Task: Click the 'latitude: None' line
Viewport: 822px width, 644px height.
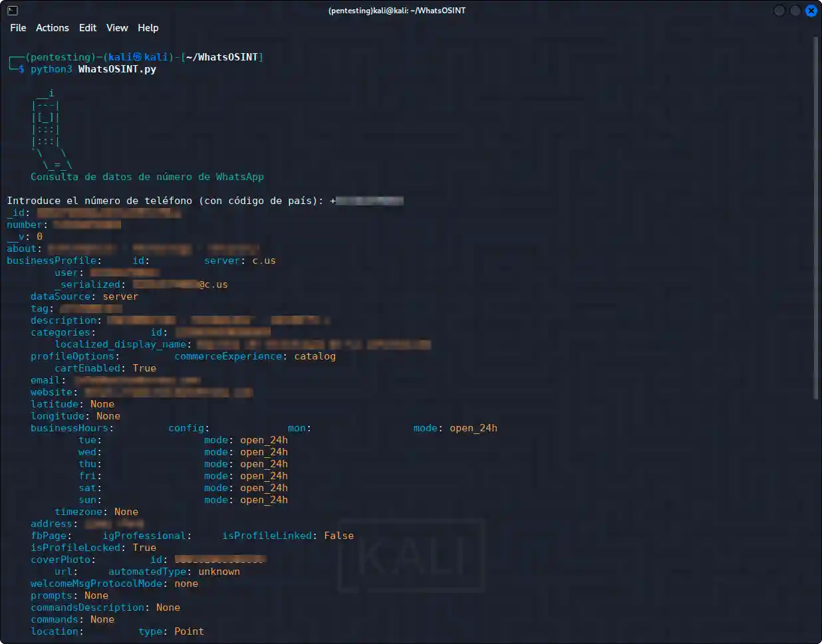Action: coord(72,404)
